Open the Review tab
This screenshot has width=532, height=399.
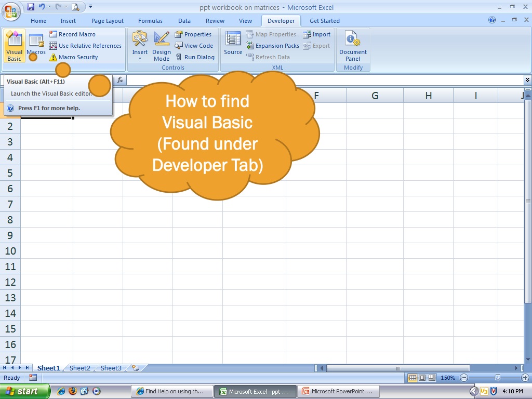point(215,21)
